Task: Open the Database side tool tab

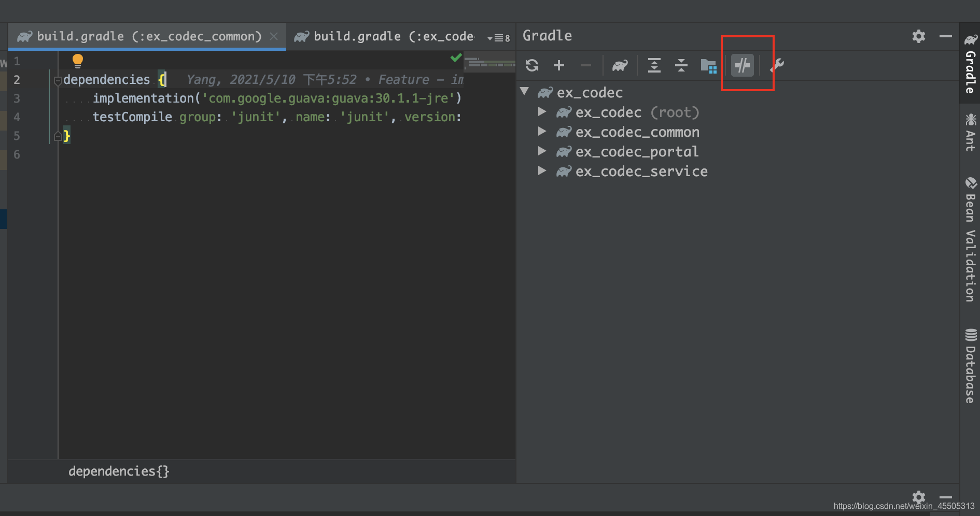Action: pos(970,366)
